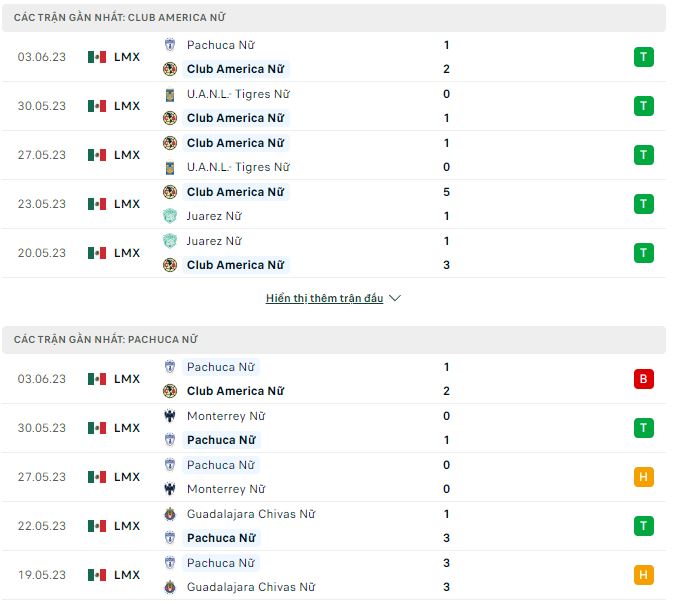Screen dimensions: 673x604
Task: Click Mexico flag on 20.05.23 LMX row
Action: [x=97, y=253]
